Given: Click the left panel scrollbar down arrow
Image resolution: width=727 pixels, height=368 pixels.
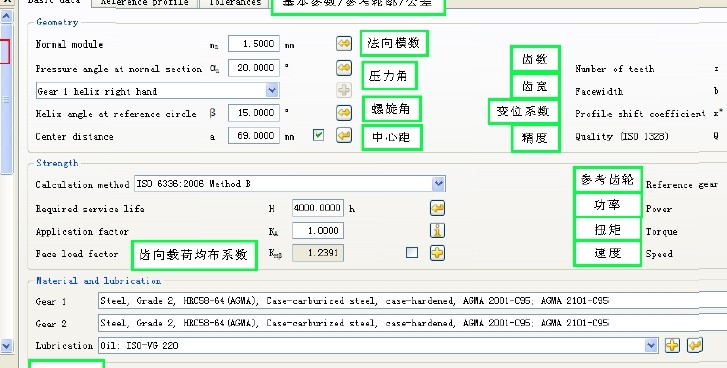Looking at the screenshot, I should tap(6, 345).
